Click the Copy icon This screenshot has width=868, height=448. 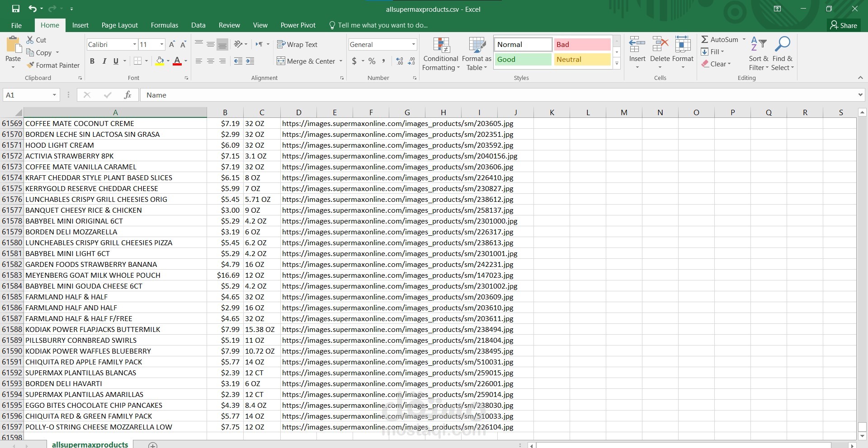coord(30,52)
